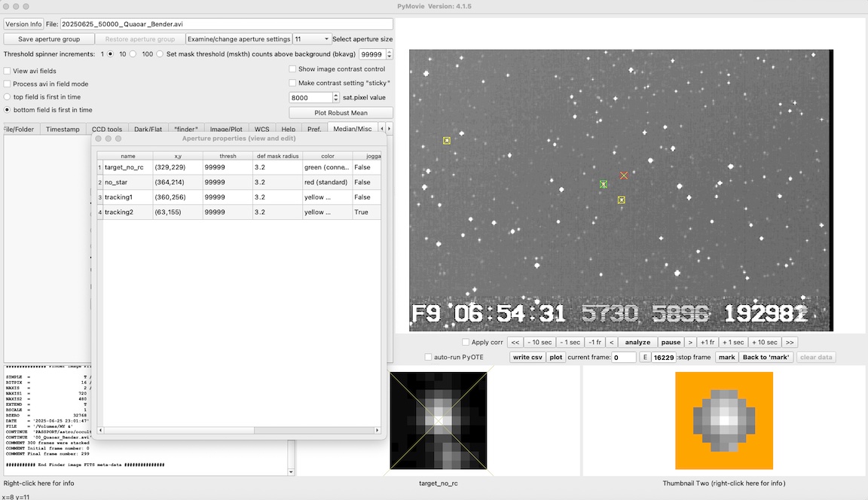Step forward one frame with +1 fr

pos(708,342)
